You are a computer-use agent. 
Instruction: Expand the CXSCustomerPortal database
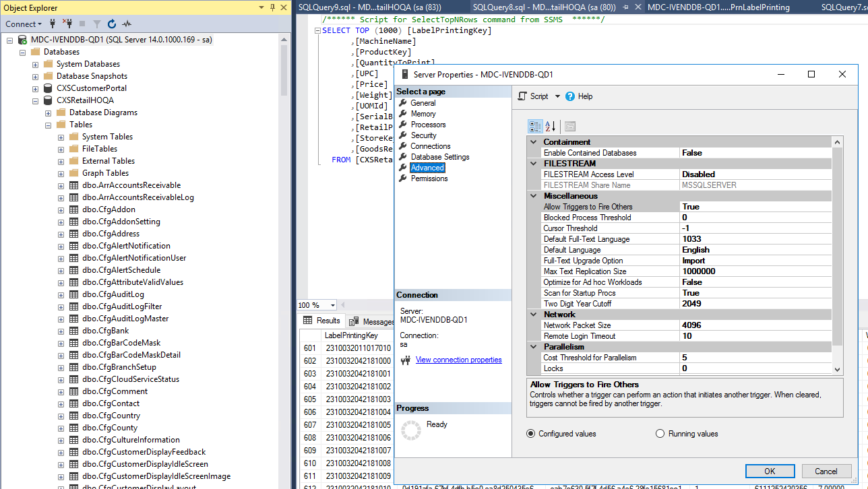(x=35, y=88)
